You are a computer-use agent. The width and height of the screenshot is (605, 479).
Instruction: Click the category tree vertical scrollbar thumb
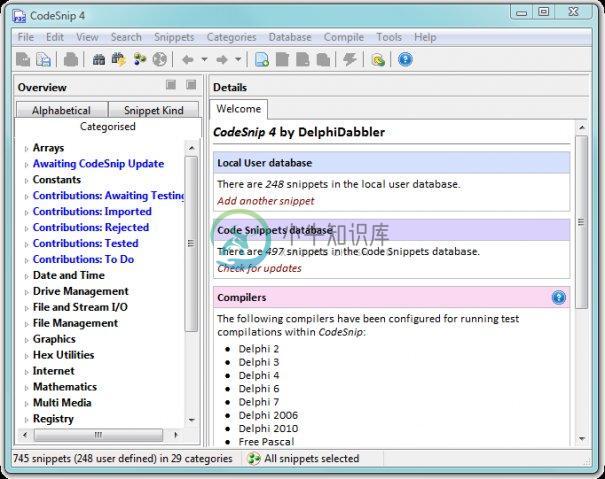pos(191,244)
